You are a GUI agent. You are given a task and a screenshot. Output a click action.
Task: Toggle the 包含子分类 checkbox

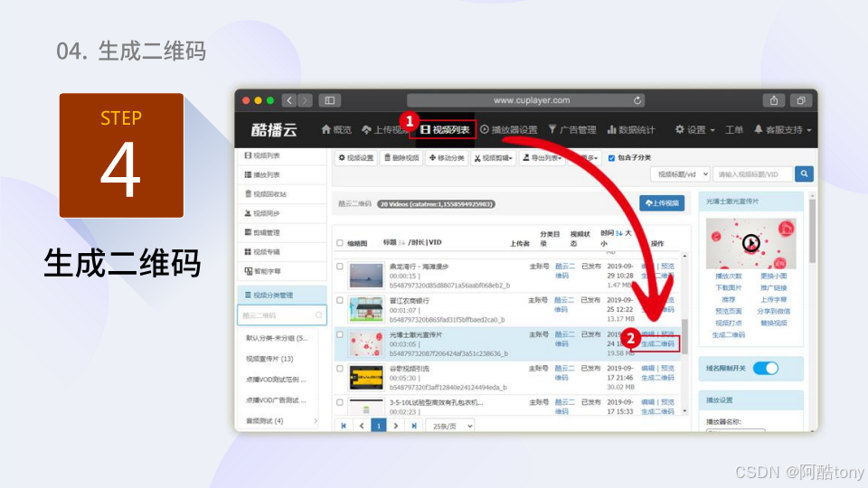point(611,158)
